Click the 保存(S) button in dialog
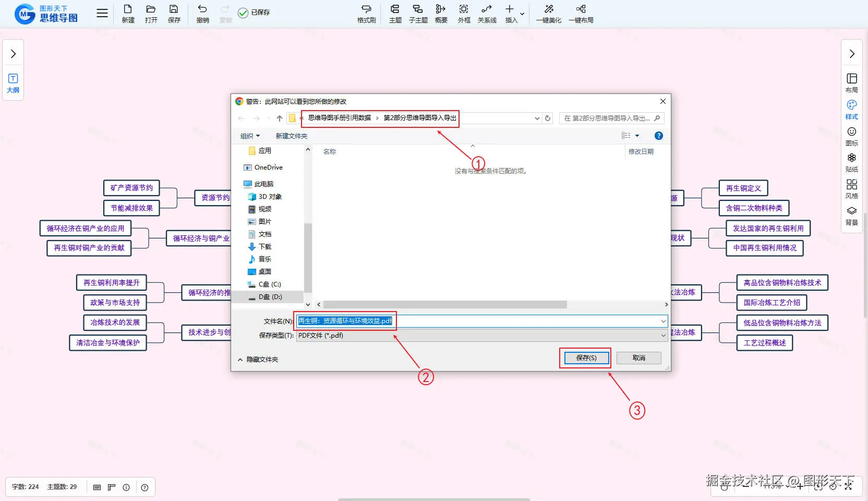868x501 pixels. (586, 358)
